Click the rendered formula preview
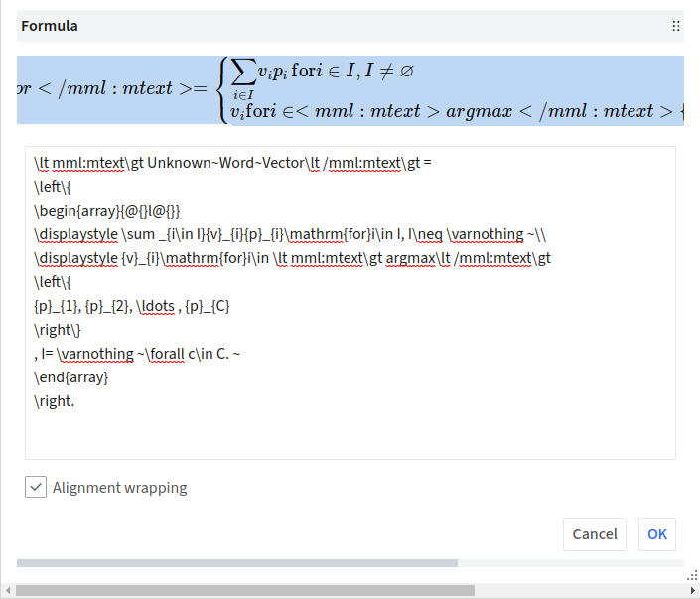This screenshot has height=599, width=700. point(350,90)
